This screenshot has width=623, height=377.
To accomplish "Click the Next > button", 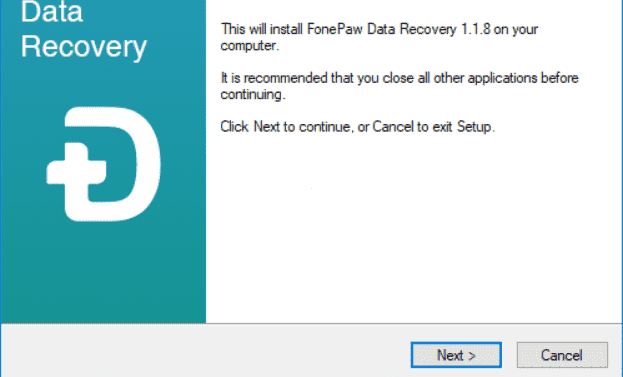I will tap(456, 355).
